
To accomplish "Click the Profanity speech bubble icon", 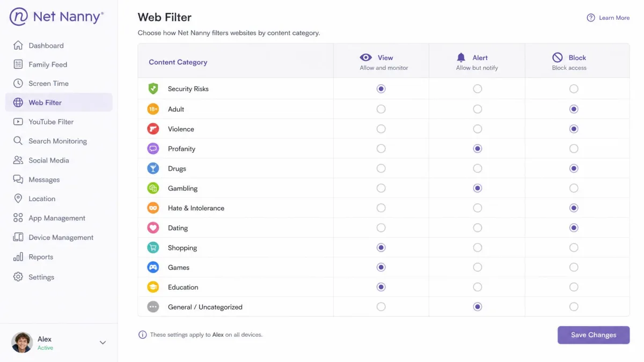I will coord(153,149).
